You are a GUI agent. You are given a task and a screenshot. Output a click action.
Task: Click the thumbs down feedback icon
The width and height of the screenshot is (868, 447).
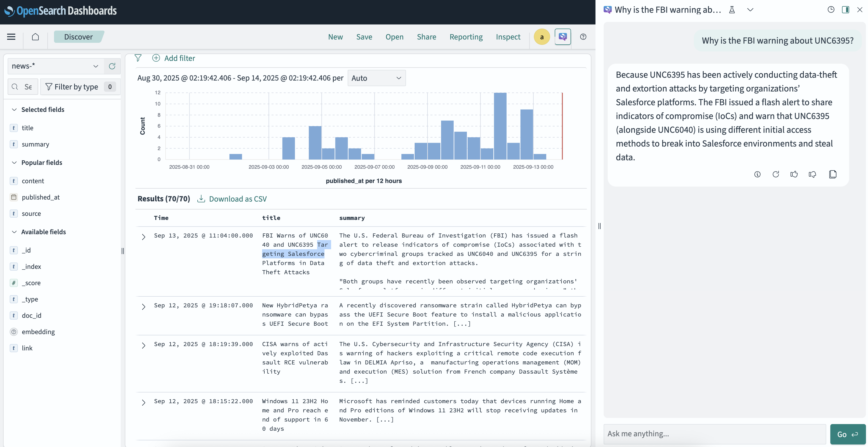812,174
